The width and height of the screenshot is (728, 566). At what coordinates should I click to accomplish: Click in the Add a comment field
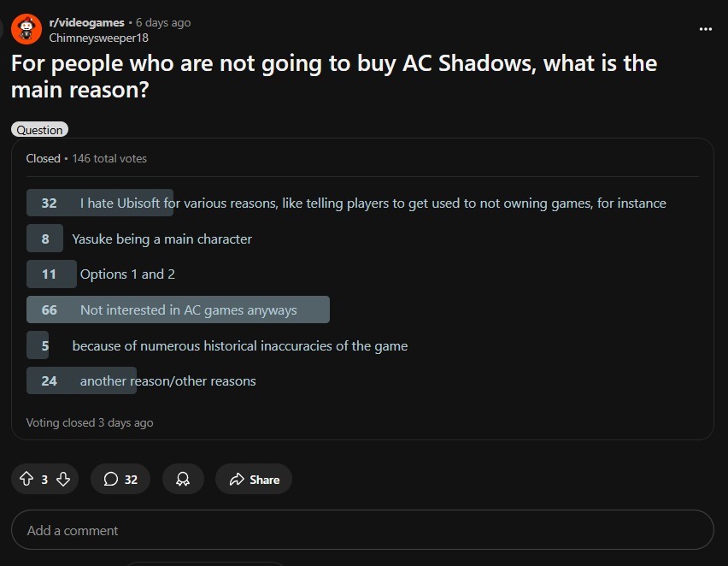(x=362, y=531)
